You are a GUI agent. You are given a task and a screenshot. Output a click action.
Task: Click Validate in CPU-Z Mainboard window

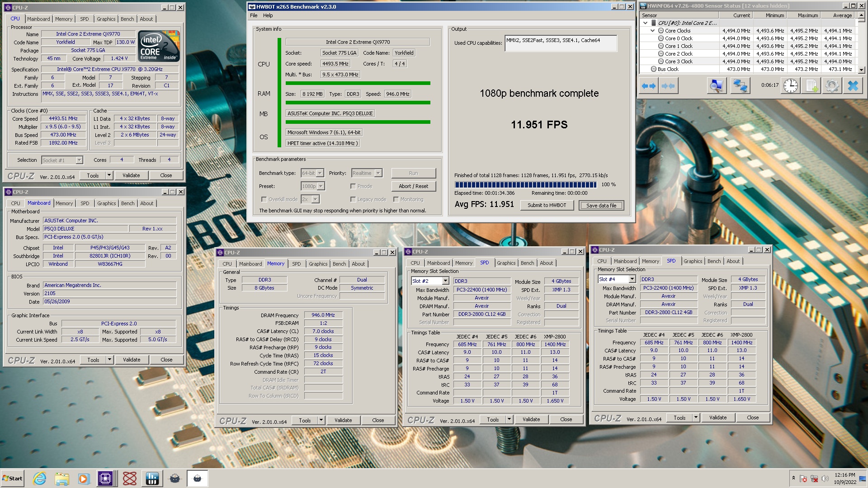coord(132,360)
